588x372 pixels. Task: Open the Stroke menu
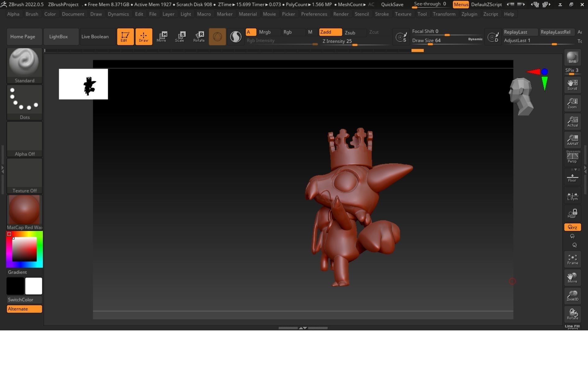[x=382, y=14]
